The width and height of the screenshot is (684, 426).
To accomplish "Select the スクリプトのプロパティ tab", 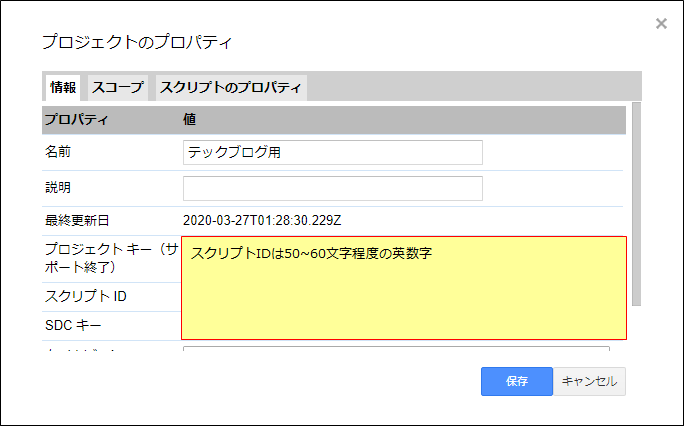I will pyautogui.click(x=231, y=88).
